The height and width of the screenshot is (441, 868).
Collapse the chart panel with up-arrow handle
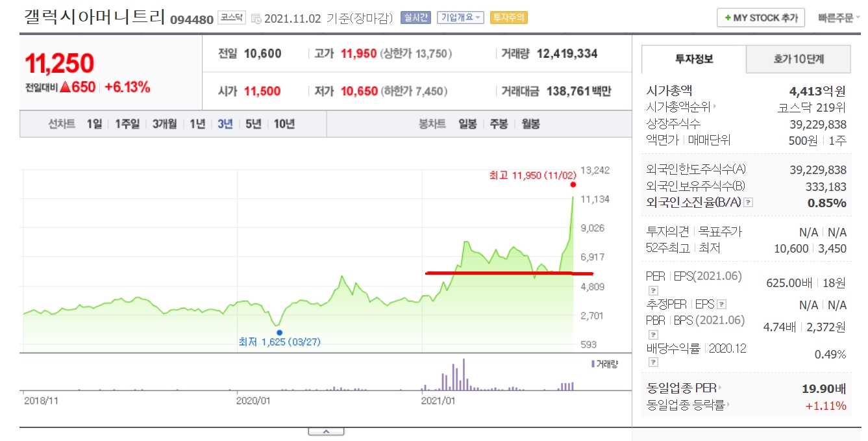pyautogui.click(x=326, y=431)
